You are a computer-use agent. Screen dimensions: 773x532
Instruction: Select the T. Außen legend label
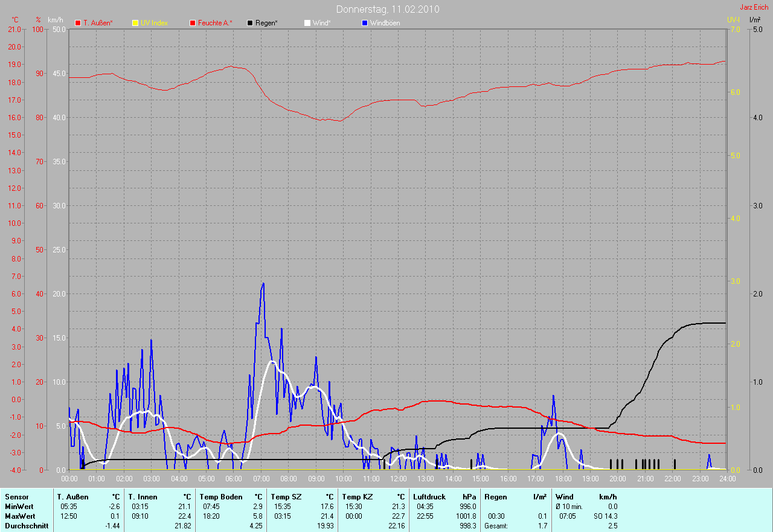pyautogui.click(x=98, y=23)
